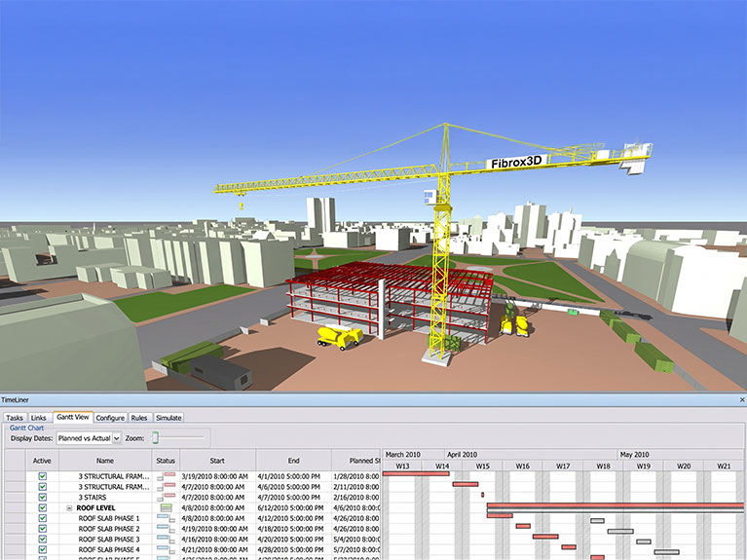
Task: Click the ROOF LEVEL green status icon
Action: click(166, 507)
